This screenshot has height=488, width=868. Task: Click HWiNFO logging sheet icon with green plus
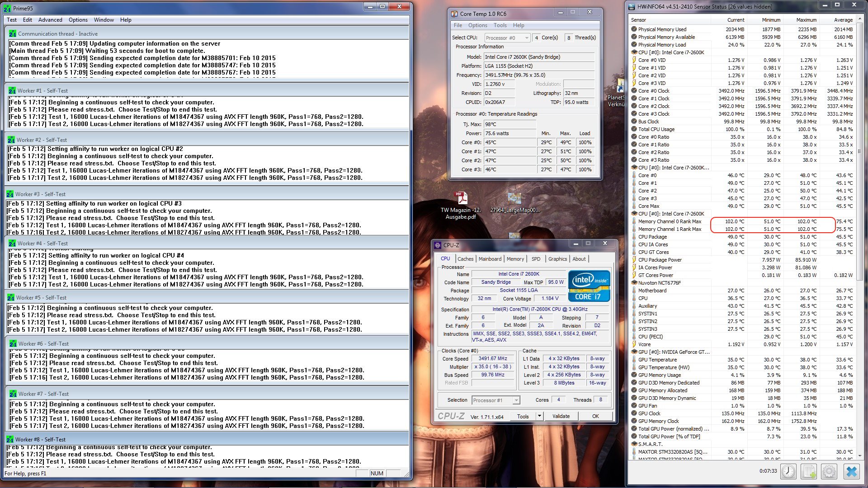click(x=809, y=471)
